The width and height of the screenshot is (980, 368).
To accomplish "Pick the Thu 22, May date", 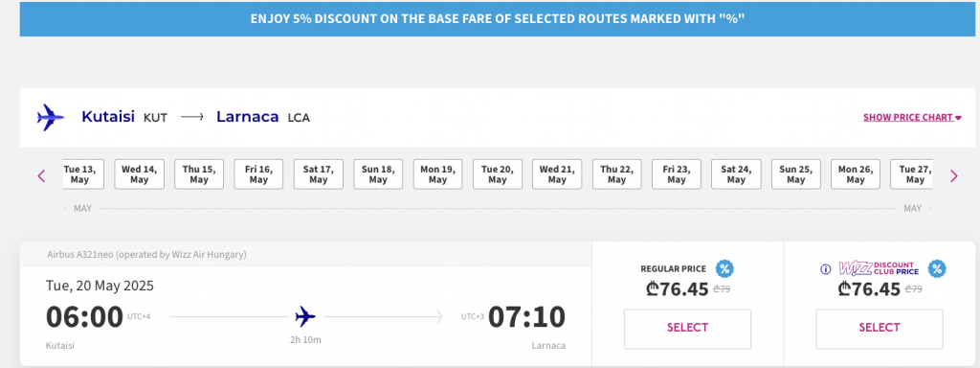I will pos(617,174).
